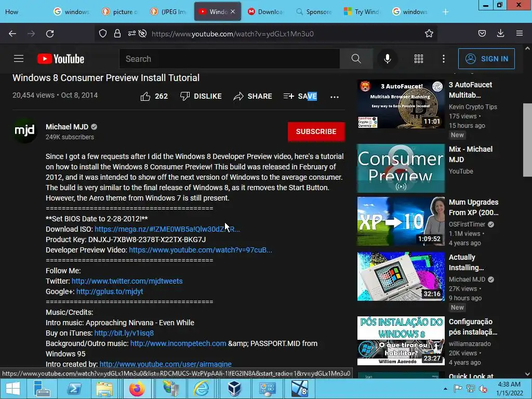Image resolution: width=532 pixels, height=399 pixels.
Task: Open the shield tracking protection icon
Action: click(x=103, y=33)
